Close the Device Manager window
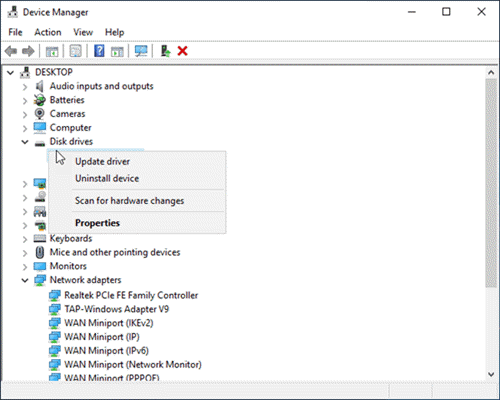 point(481,12)
